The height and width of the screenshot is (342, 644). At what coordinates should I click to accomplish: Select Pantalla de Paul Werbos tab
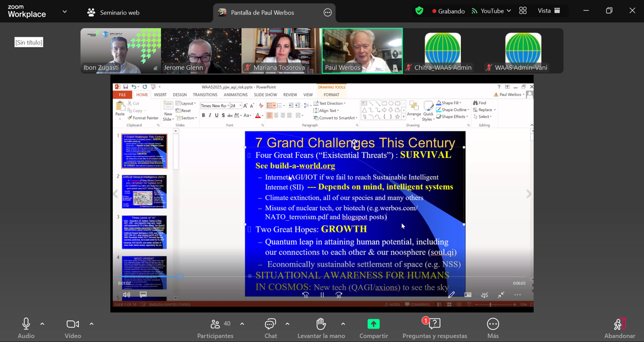(x=262, y=13)
